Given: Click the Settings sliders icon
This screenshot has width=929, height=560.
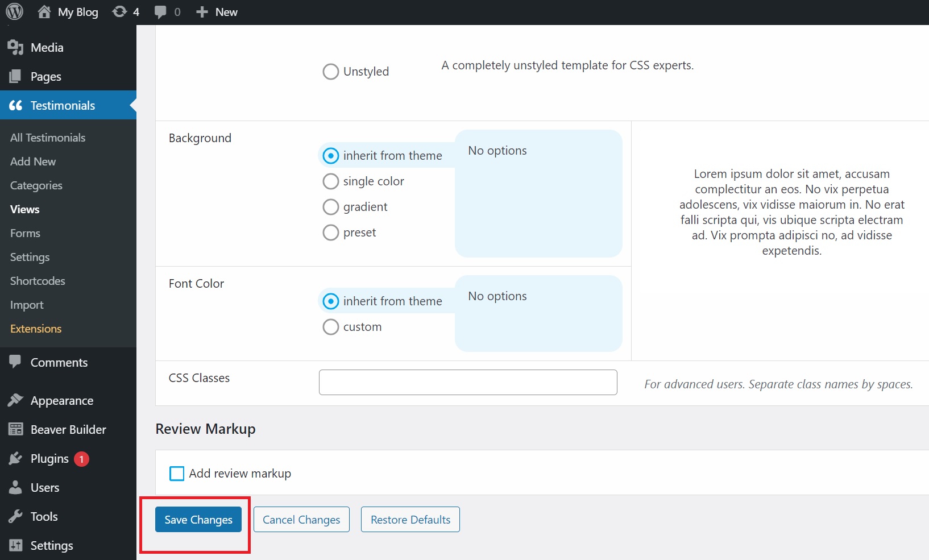Looking at the screenshot, I should coord(15,545).
